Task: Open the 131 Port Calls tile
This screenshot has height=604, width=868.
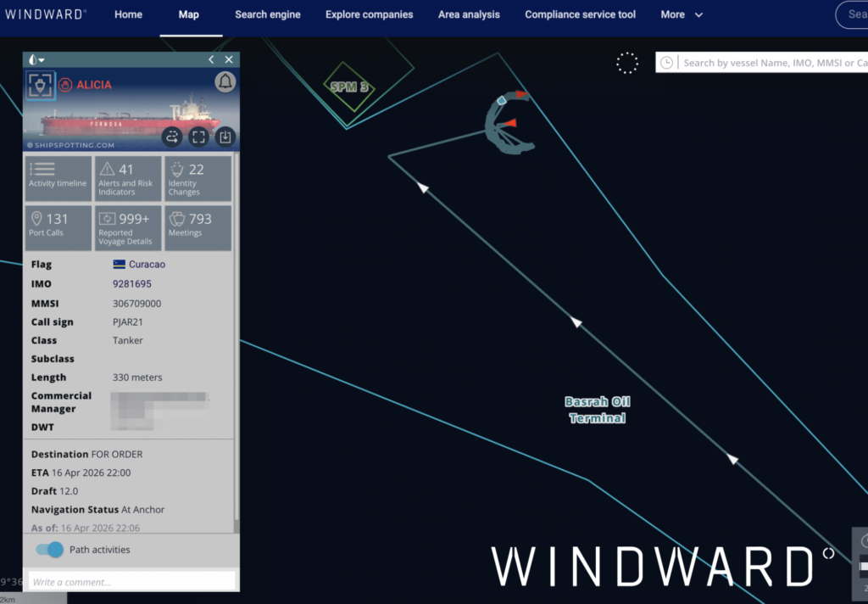Action: click(x=58, y=226)
